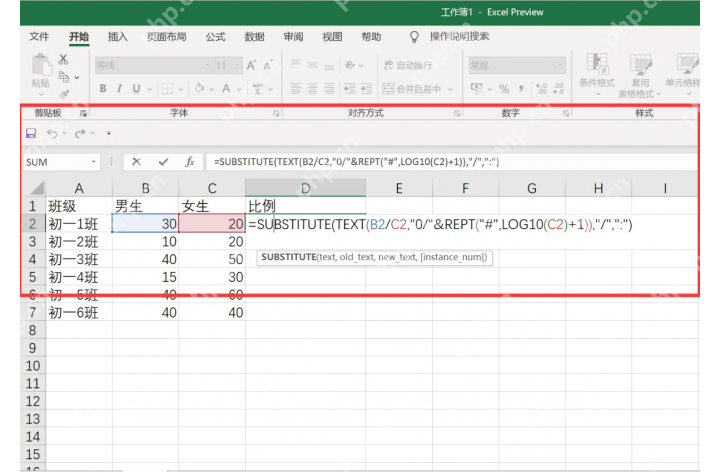
Task: Click the text orientation icon
Action: [x=350, y=65]
